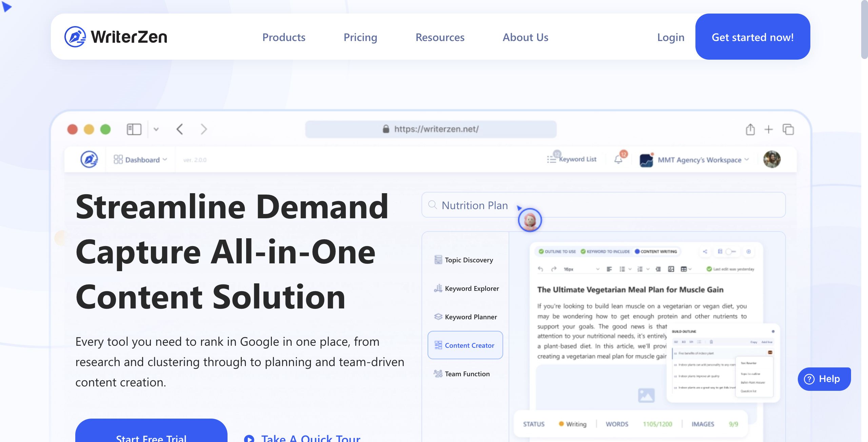Viewport: 868px width, 442px height.
Task: Expand the bulleted list options arrow
Action: point(630,269)
